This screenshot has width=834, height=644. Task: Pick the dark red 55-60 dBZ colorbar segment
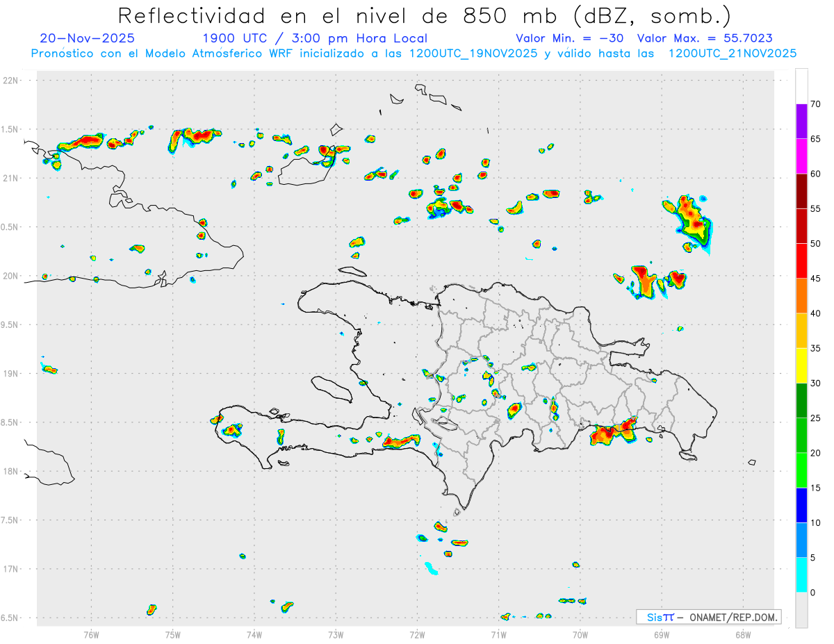pos(801,191)
